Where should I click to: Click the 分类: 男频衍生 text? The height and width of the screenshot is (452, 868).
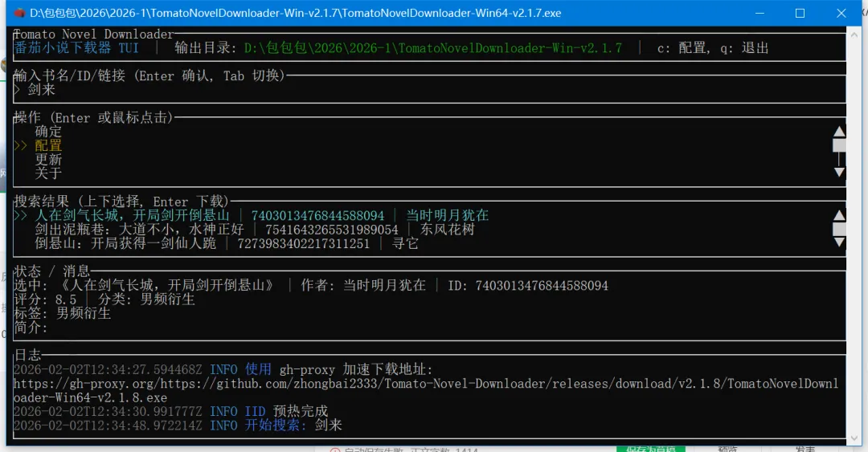tap(146, 299)
